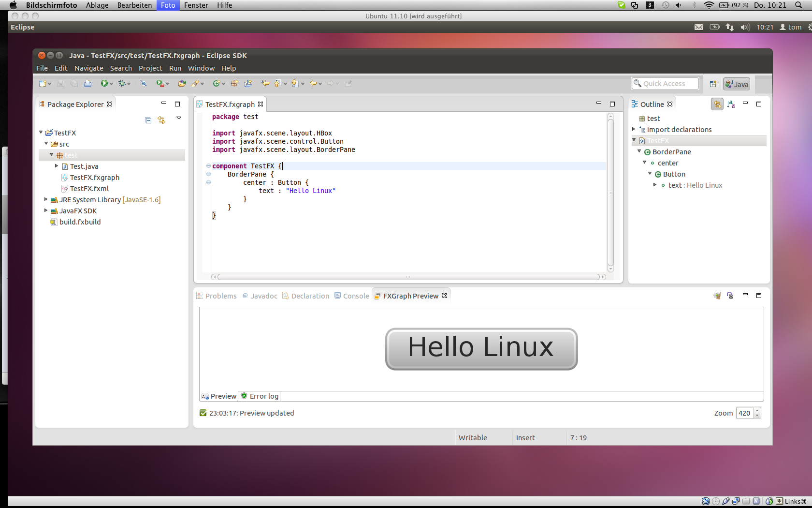
Task: Toggle the Java perspective button
Action: 737,84
